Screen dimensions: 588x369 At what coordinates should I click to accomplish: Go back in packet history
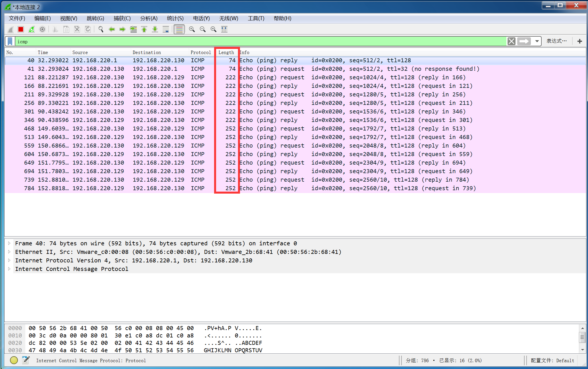[112, 29]
